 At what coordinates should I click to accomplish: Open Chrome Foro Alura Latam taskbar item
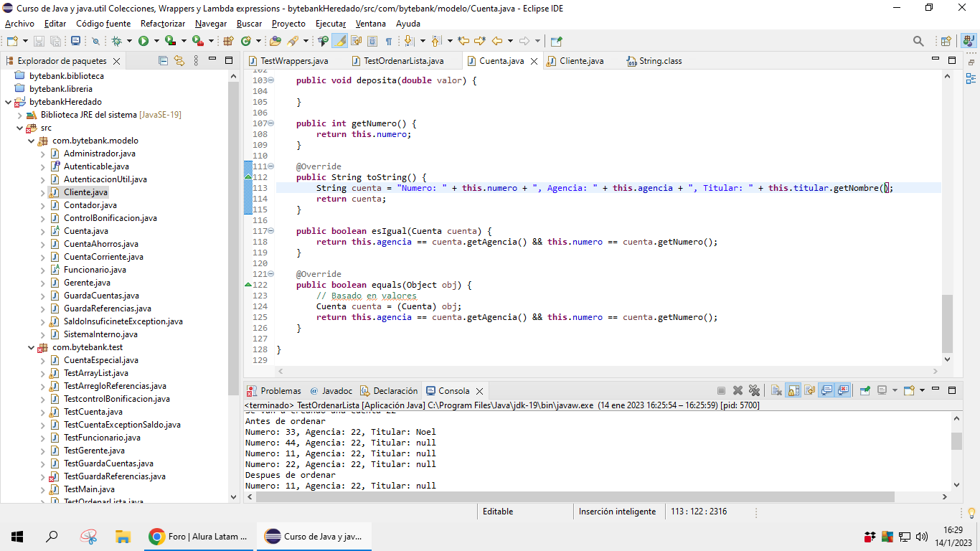click(x=199, y=536)
